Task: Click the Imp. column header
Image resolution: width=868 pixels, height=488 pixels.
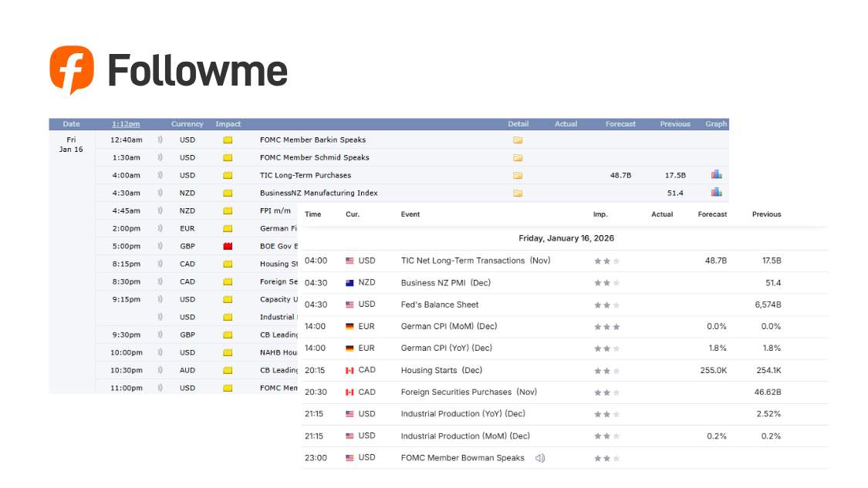Action: pyautogui.click(x=600, y=214)
